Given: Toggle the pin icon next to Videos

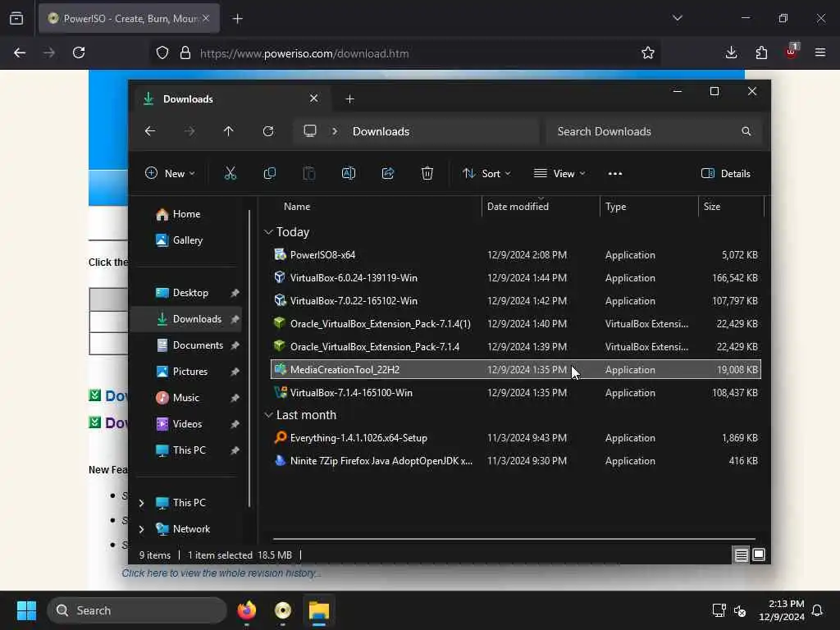Looking at the screenshot, I should 235,424.
